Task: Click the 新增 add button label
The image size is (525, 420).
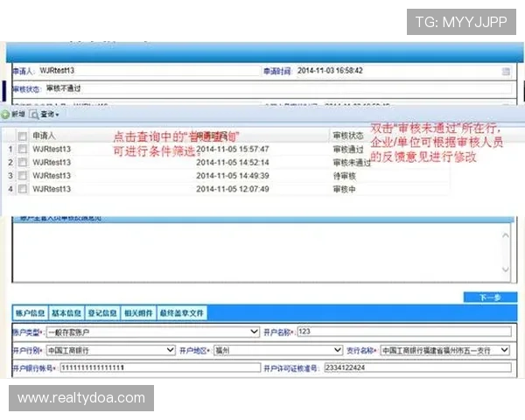Action: pos(18,115)
